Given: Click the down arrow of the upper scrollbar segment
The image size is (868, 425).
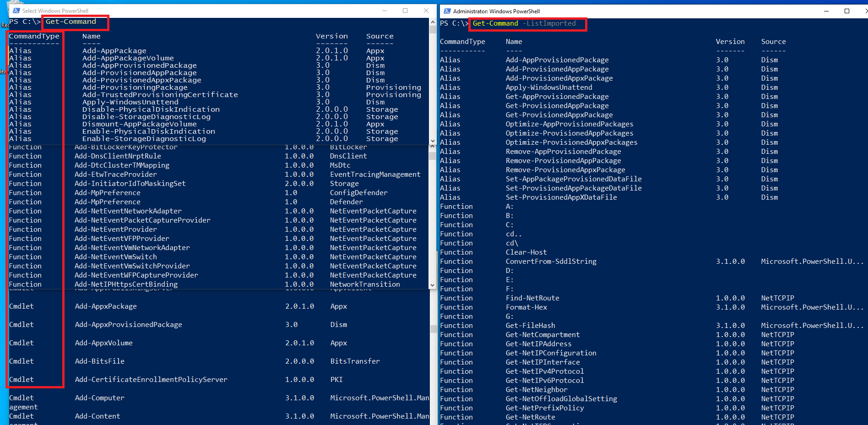Looking at the screenshot, I should (432, 141).
